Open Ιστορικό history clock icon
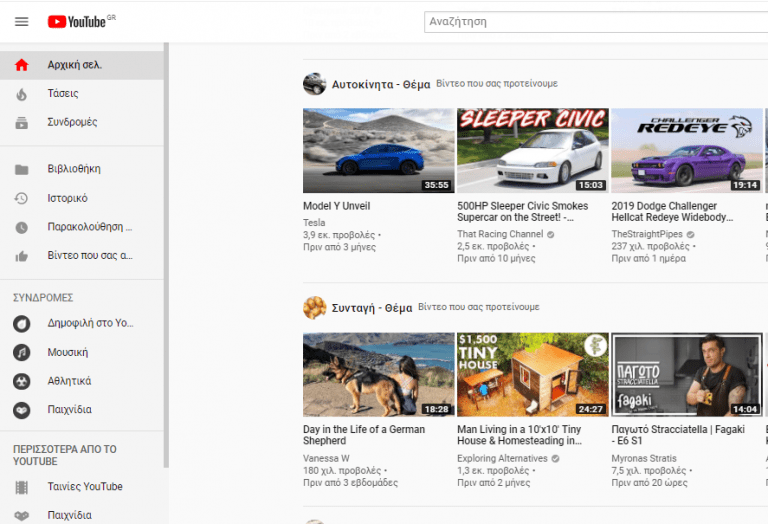768x524 pixels. (x=21, y=198)
